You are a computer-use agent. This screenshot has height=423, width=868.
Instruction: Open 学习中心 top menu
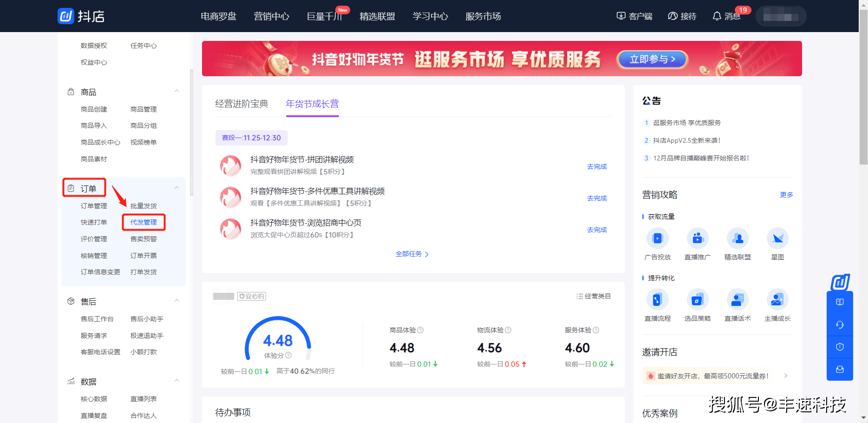431,16
